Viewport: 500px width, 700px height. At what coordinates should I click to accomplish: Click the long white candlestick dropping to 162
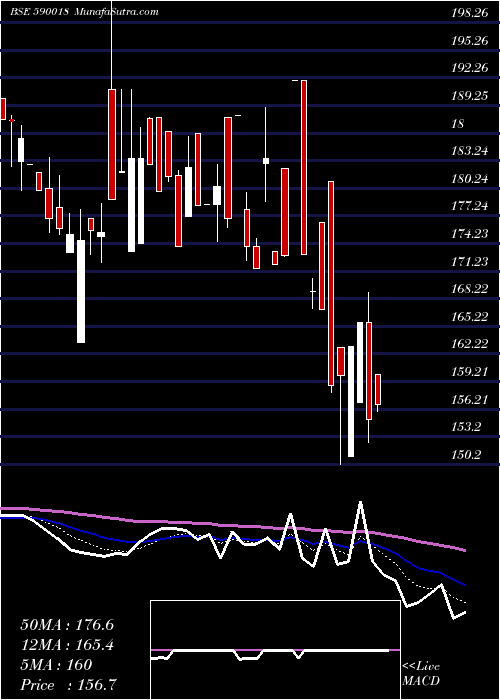pos(81,292)
